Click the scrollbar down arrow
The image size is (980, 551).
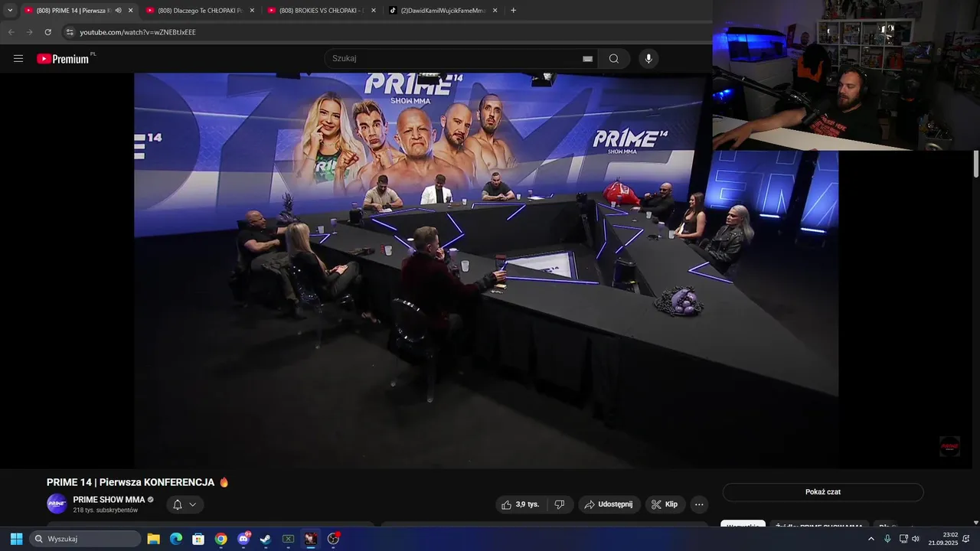tap(976, 523)
